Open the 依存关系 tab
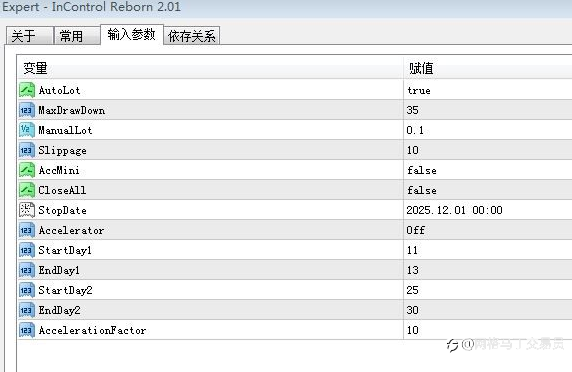This screenshot has height=372, width=572. tap(192, 36)
